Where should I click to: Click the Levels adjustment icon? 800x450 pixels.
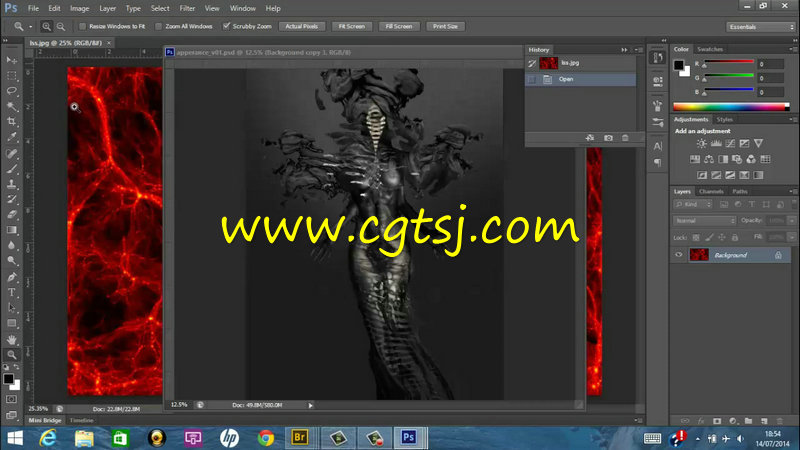[716, 143]
